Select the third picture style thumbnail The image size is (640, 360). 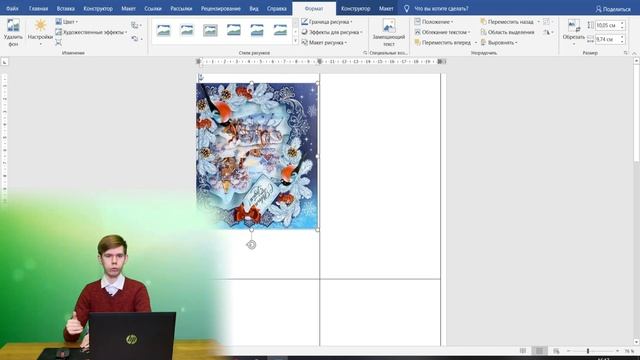pos(210,30)
